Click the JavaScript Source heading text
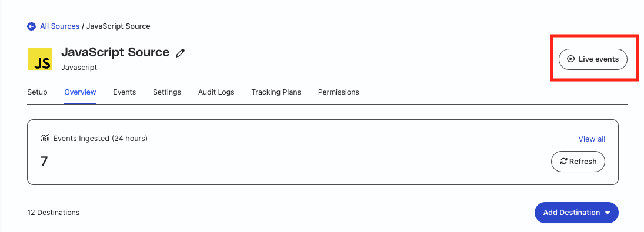This screenshot has width=644, height=232. [x=115, y=52]
